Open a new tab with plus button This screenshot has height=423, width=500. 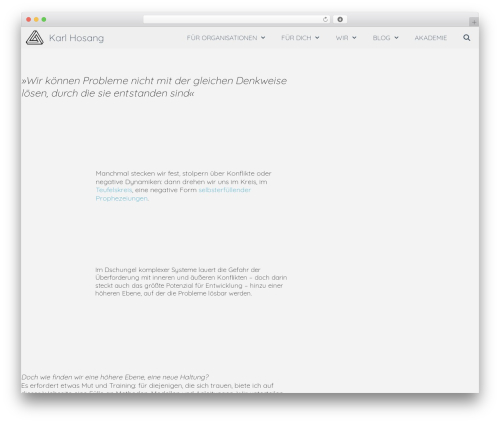pyautogui.click(x=474, y=22)
